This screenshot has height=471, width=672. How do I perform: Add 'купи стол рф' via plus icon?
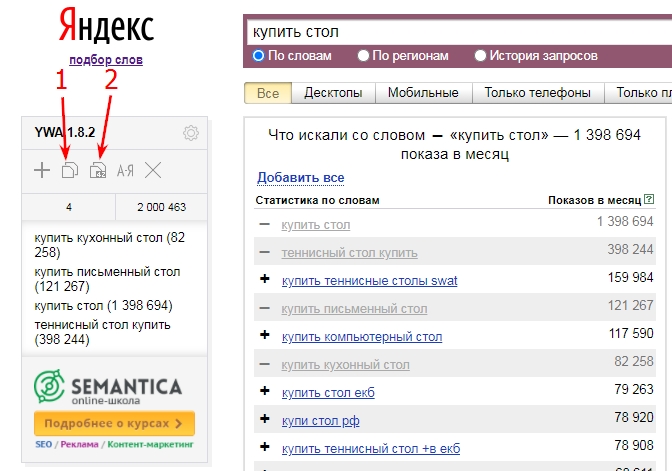tap(265, 419)
